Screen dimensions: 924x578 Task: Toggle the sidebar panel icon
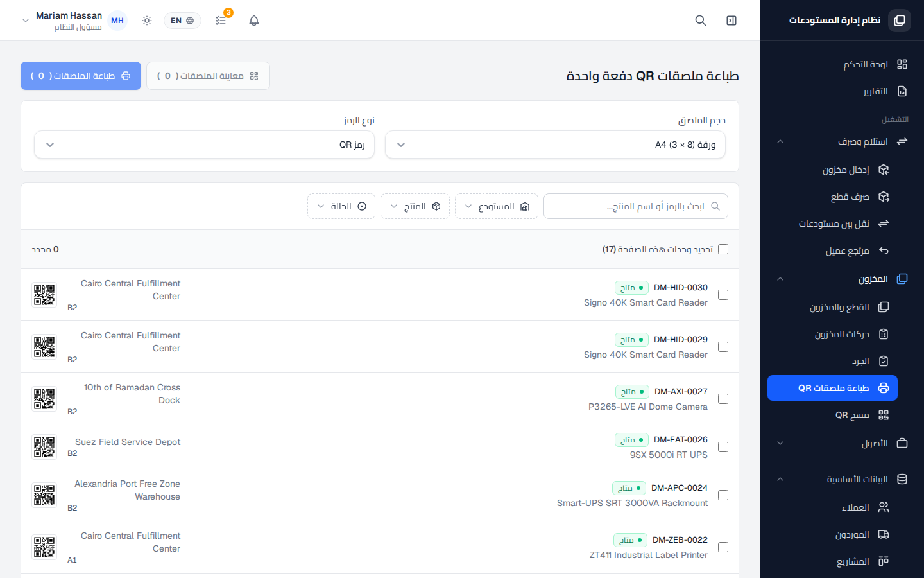coord(732,21)
